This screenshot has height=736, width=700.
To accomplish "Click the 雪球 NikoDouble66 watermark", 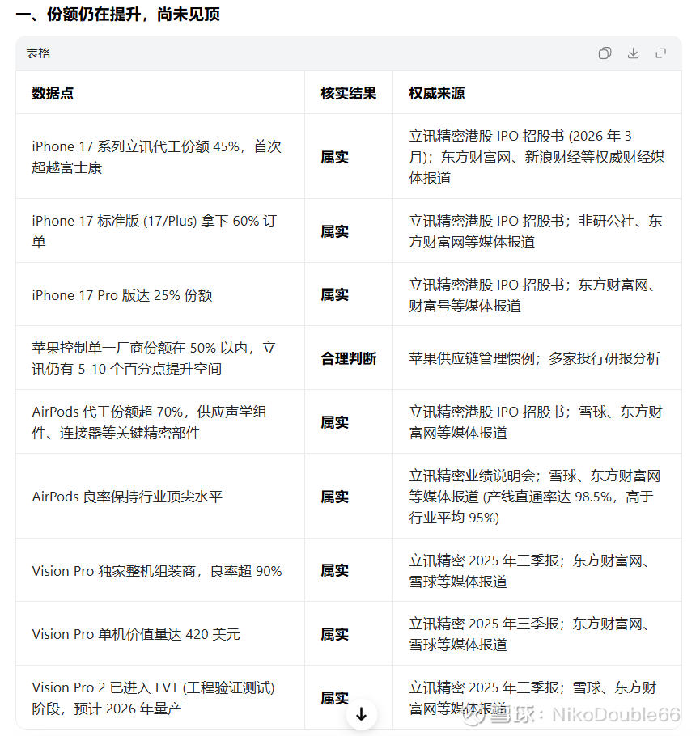I will tap(572, 715).
